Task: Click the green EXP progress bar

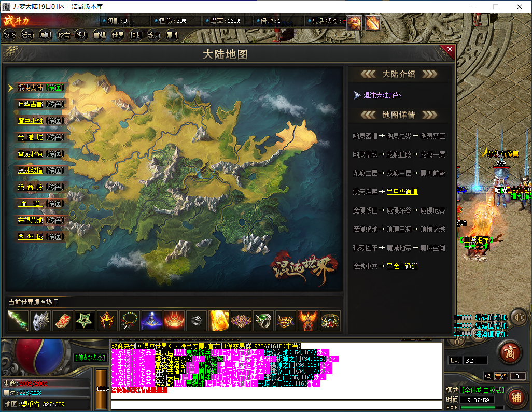Action: (x=482, y=407)
